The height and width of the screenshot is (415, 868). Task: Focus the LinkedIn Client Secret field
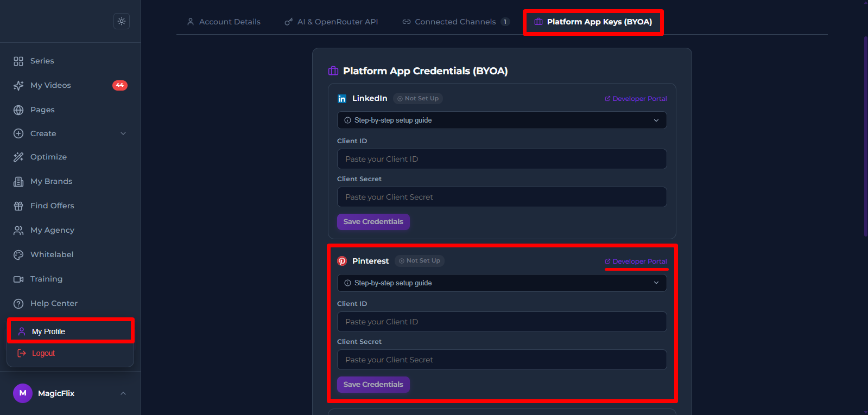pos(502,197)
